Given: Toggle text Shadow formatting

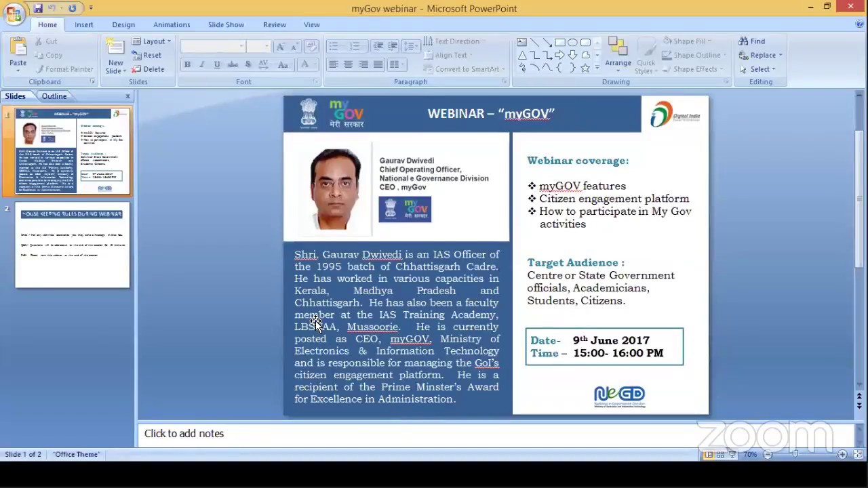Looking at the screenshot, I should pos(248,64).
